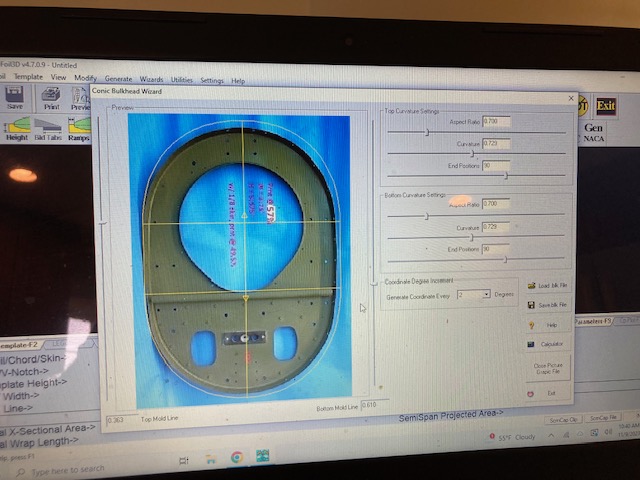
Task: Click the Save .blk File button
Action: [546, 304]
